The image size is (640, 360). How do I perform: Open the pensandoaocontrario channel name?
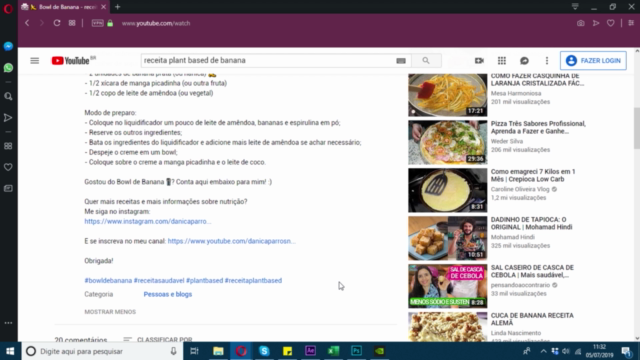(x=520, y=285)
